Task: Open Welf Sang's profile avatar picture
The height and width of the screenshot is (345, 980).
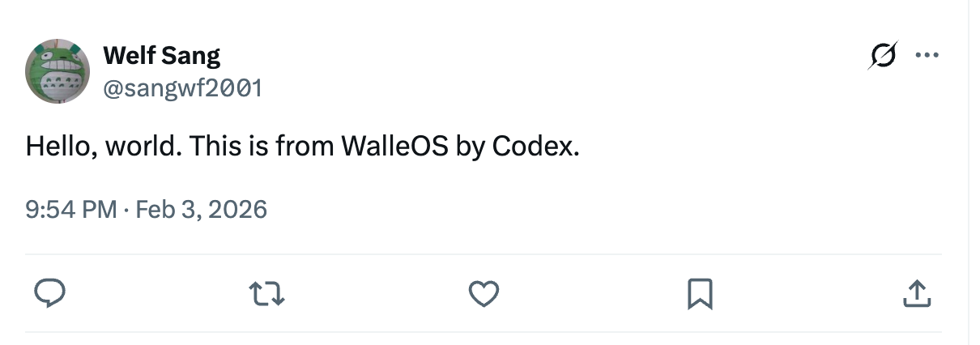Action: click(57, 72)
